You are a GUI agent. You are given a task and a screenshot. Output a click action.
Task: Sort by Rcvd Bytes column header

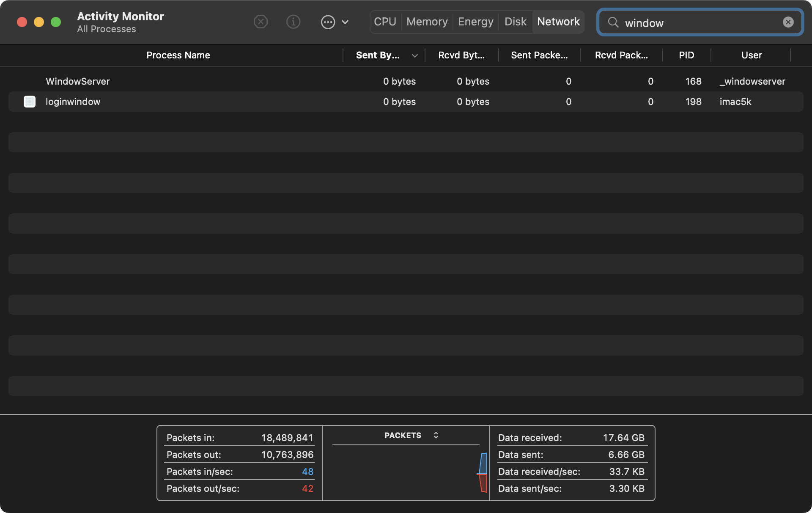[x=461, y=55]
